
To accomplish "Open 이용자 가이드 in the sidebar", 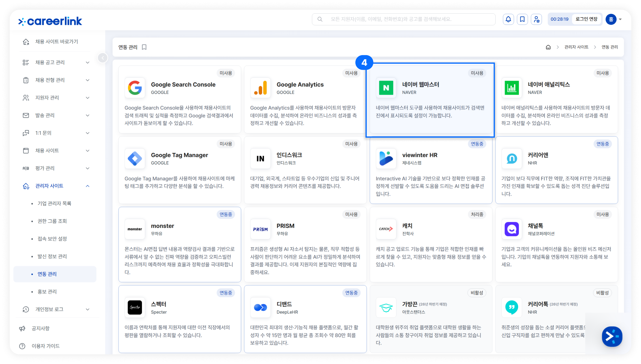I will coord(45,346).
